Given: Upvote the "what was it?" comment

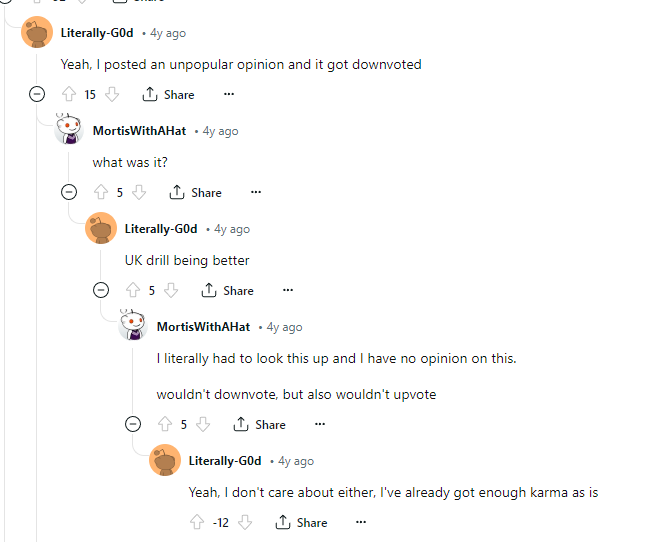Looking at the screenshot, I should [101, 193].
